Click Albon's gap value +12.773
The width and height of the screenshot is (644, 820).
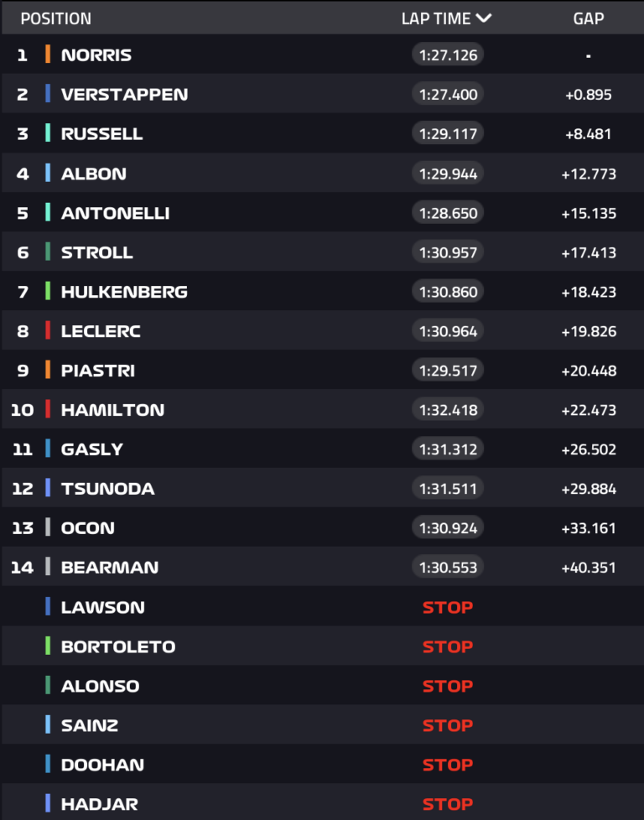tap(589, 174)
